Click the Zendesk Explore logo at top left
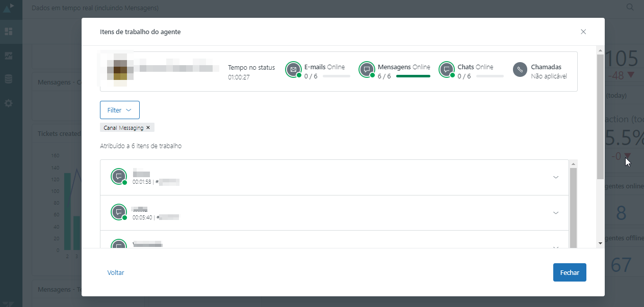This screenshot has height=307, width=644. [x=9, y=8]
